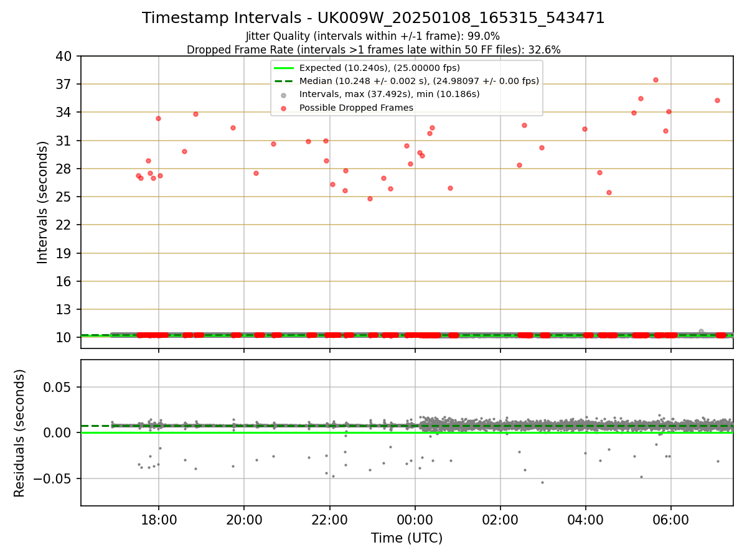Click the 'Time (UTC)' x-axis label
The image size is (747, 560).
(406, 538)
